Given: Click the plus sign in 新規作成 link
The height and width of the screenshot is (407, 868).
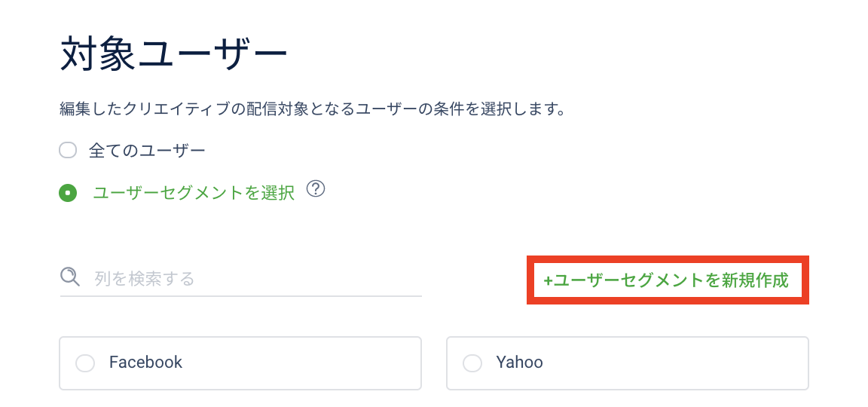Looking at the screenshot, I should (x=548, y=280).
